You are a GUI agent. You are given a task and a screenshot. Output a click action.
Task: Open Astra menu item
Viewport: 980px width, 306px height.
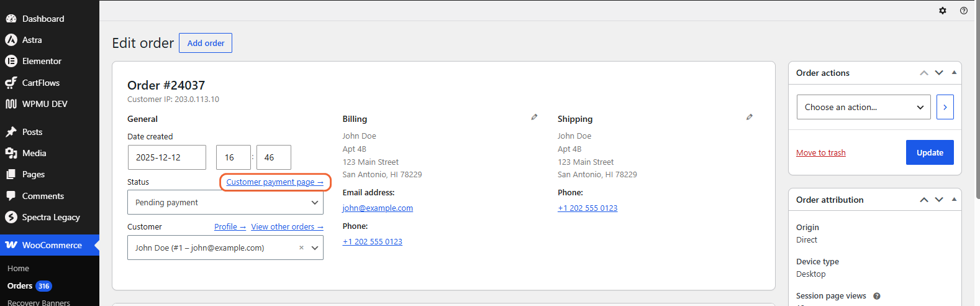coord(50,40)
